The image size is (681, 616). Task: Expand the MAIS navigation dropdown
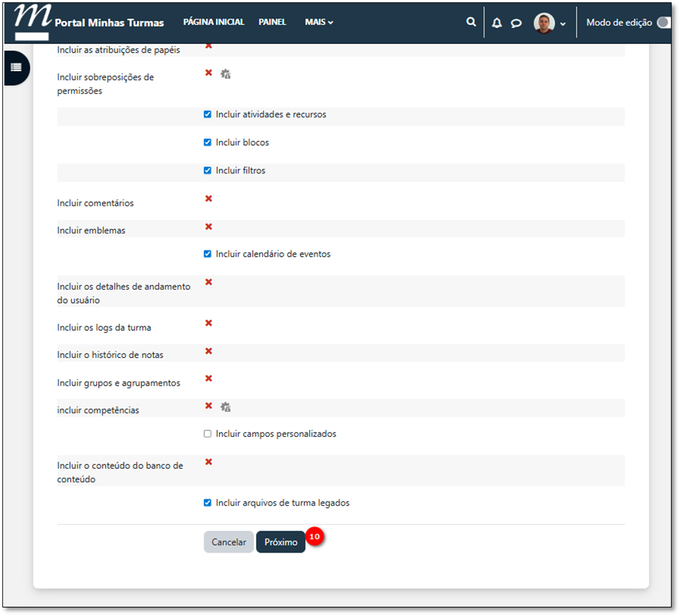tap(318, 22)
